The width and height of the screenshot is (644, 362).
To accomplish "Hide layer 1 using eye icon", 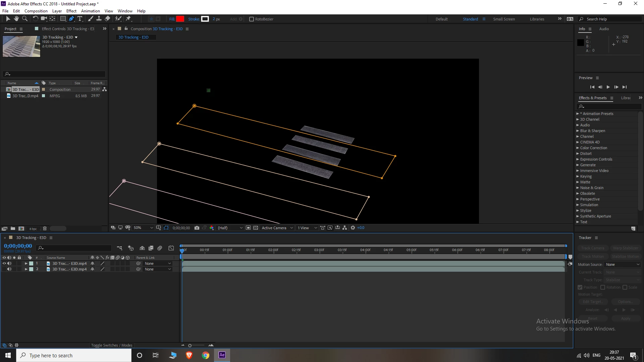I will pyautogui.click(x=4, y=263).
